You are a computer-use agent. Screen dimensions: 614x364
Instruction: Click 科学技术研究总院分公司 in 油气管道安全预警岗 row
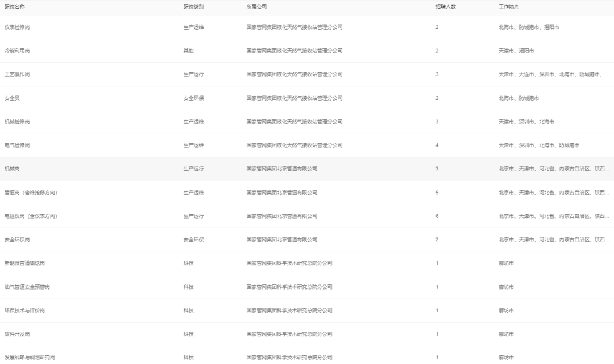(x=289, y=287)
